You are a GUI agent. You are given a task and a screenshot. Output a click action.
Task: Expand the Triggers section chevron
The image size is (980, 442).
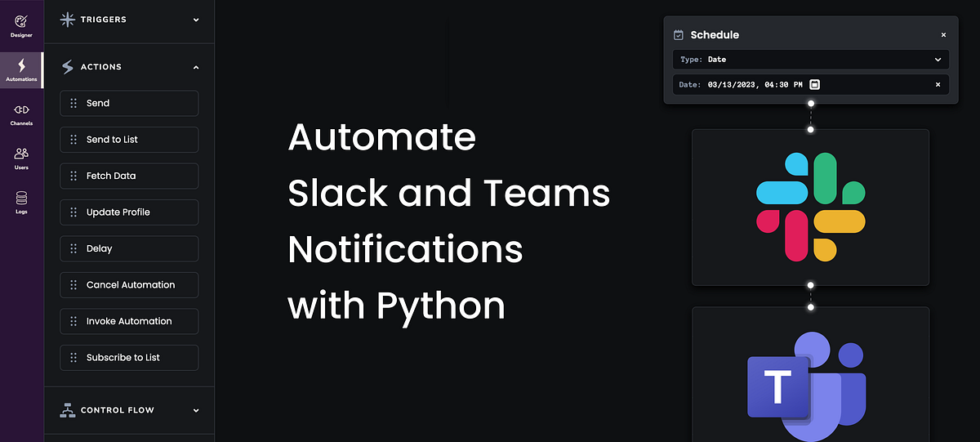pos(196,20)
